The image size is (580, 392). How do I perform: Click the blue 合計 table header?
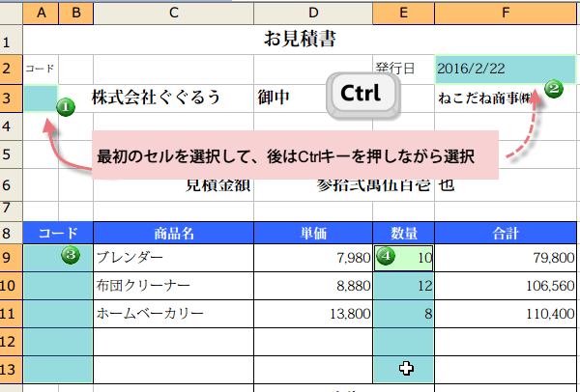click(506, 233)
